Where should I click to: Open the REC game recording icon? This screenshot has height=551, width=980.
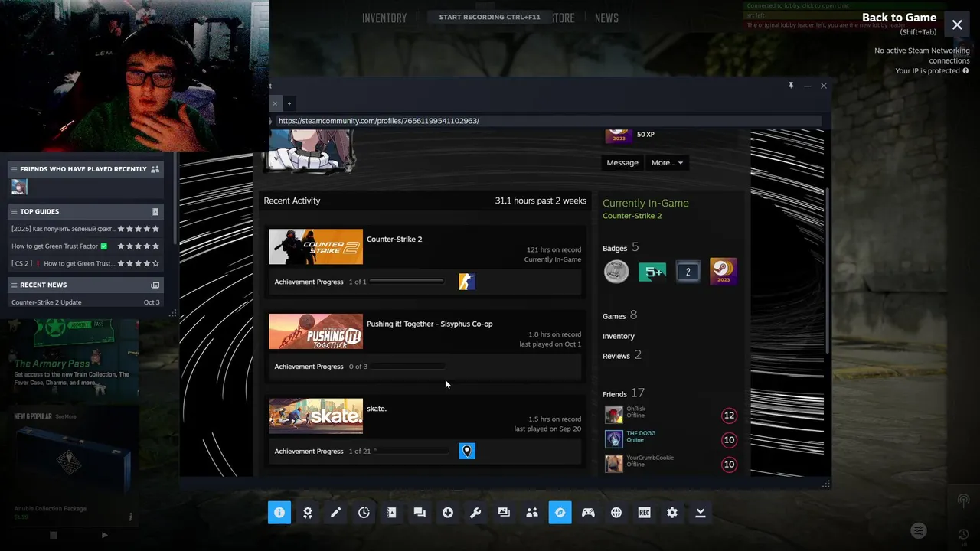pyautogui.click(x=644, y=513)
